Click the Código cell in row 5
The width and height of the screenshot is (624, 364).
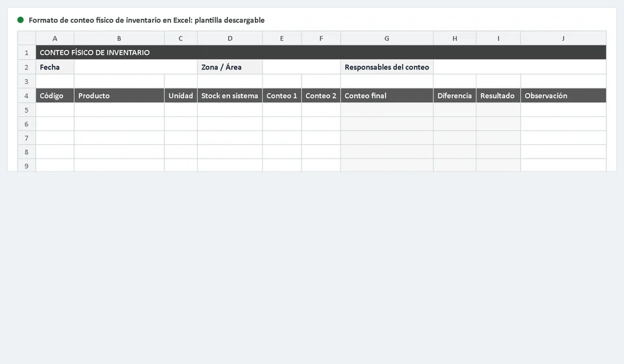[55, 110]
